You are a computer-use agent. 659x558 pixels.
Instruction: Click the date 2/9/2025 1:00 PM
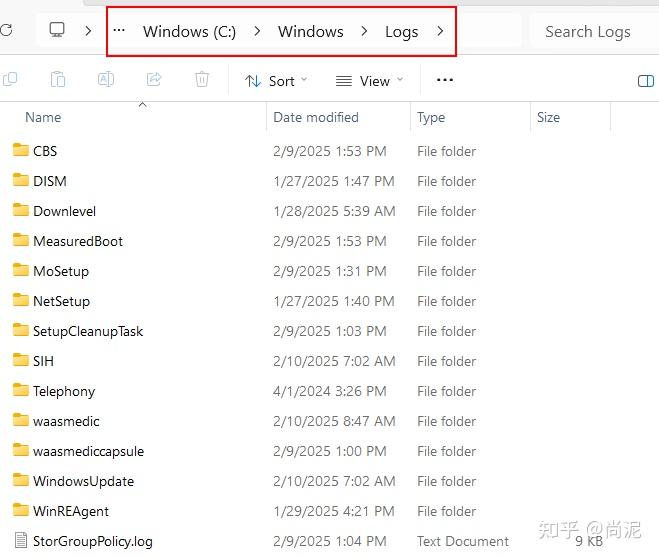coord(330,451)
